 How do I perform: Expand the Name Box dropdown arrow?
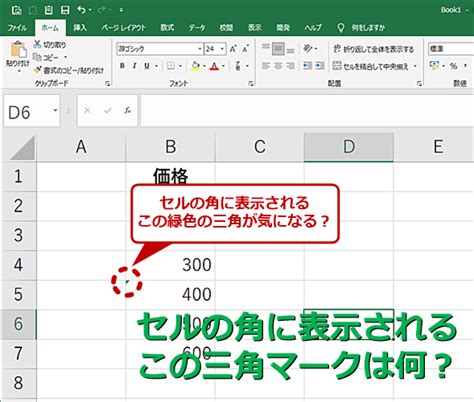point(55,110)
